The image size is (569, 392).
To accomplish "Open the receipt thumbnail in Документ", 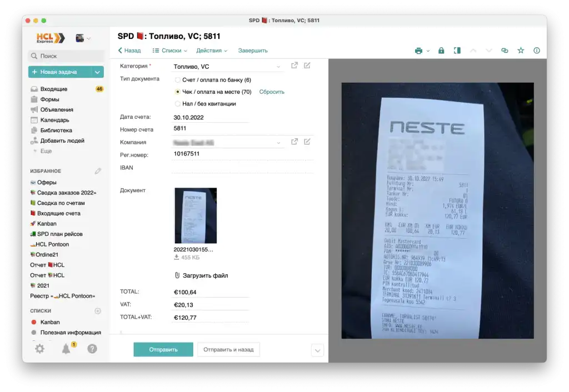I will (196, 215).
